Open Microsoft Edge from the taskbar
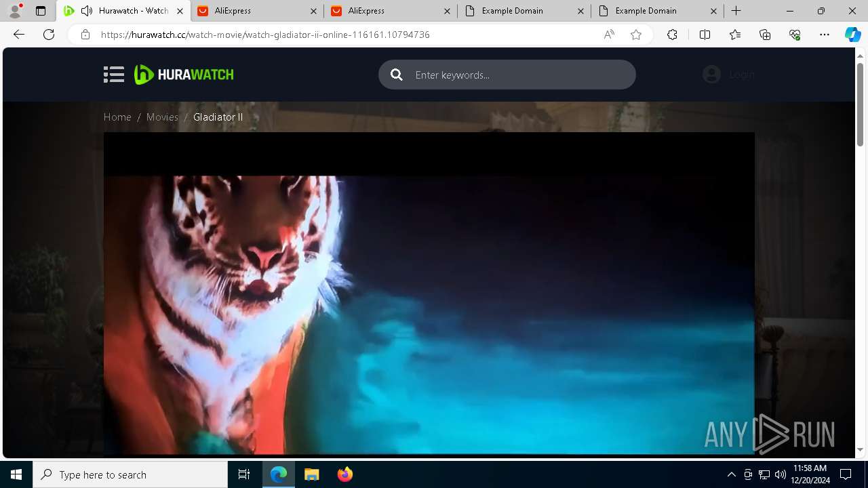The image size is (868, 488). pyautogui.click(x=279, y=474)
